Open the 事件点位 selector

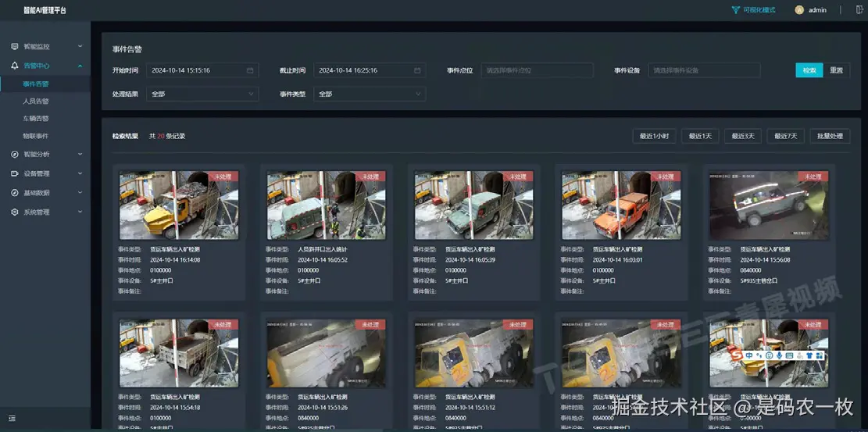point(537,70)
